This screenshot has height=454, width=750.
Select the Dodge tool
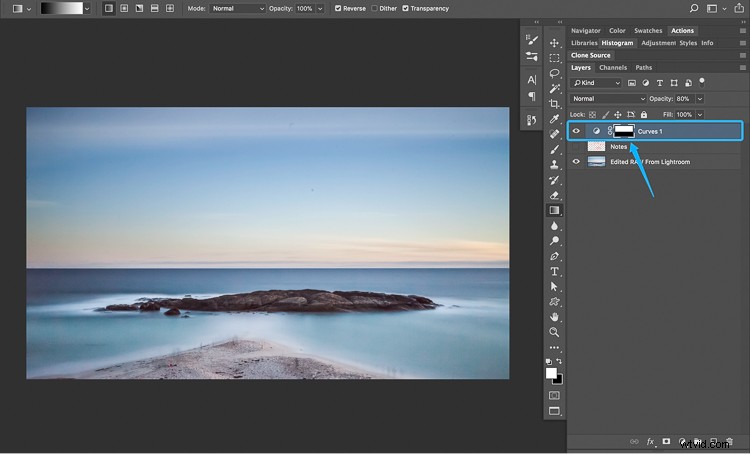[554, 241]
